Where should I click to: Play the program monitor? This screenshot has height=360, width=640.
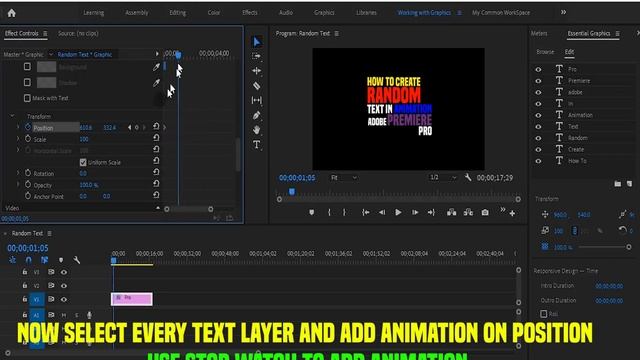[x=398, y=212]
